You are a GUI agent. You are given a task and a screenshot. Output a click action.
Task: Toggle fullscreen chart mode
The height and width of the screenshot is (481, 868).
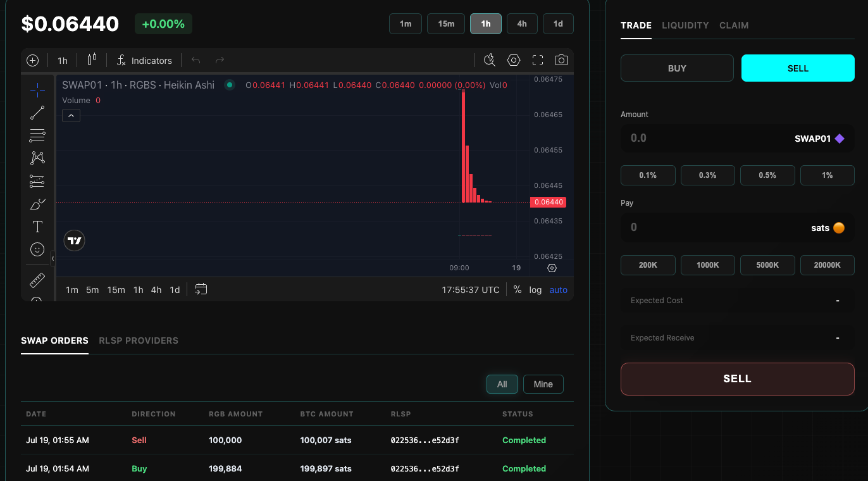(538, 60)
